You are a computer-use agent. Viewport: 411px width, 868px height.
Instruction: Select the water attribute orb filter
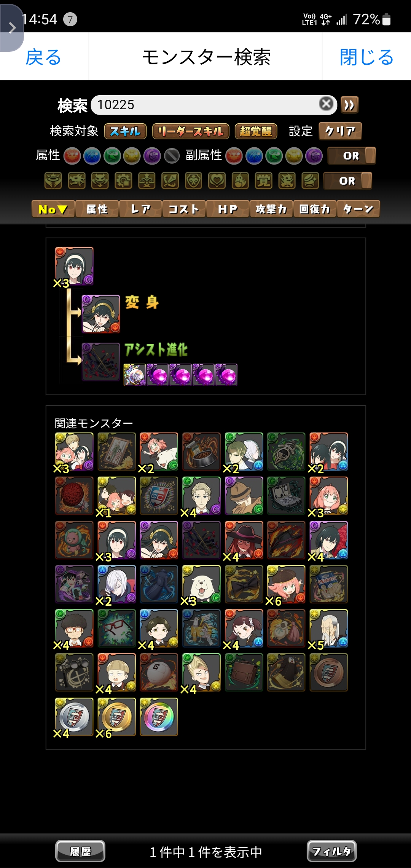pyautogui.click(x=92, y=156)
